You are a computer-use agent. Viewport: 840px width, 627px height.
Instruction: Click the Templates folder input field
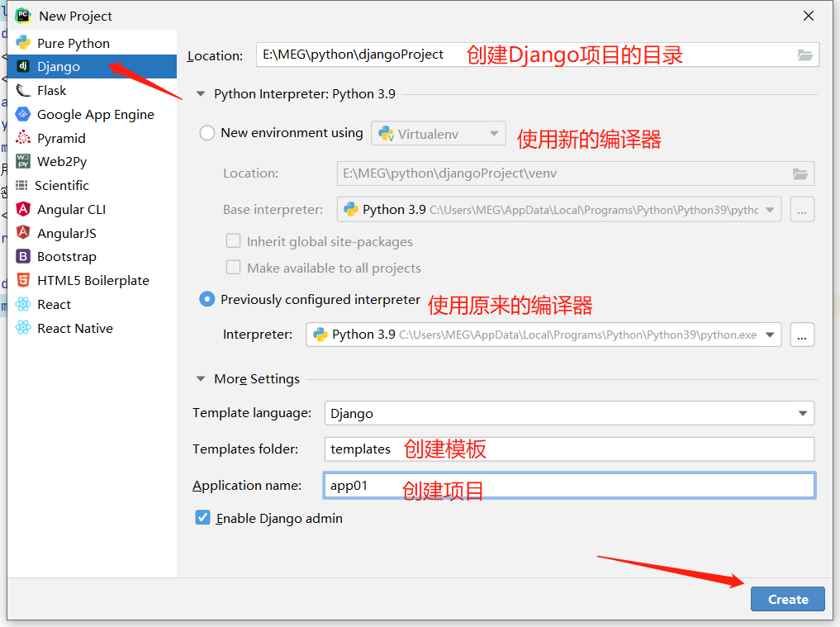(569, 449)
